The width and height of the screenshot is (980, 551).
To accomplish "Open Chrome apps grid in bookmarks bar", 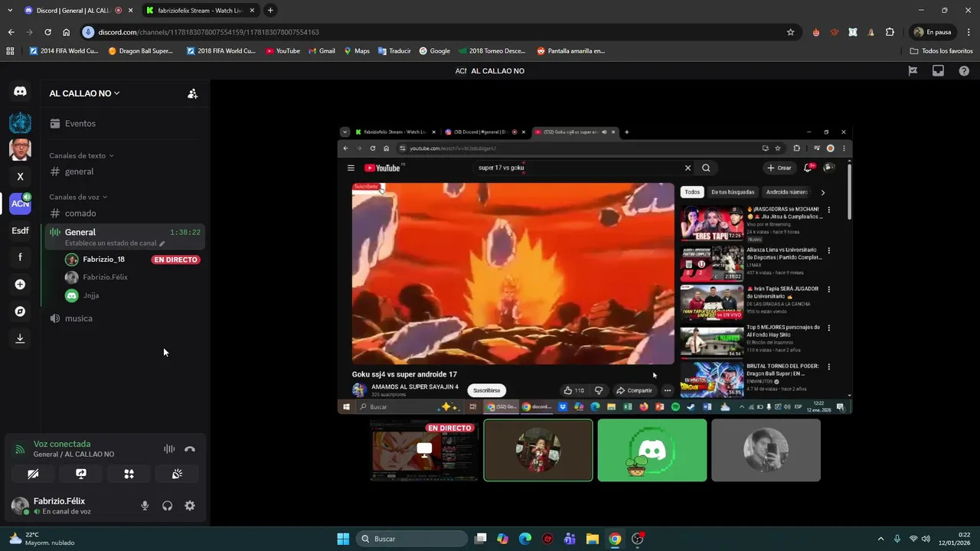I will [10, 51].
